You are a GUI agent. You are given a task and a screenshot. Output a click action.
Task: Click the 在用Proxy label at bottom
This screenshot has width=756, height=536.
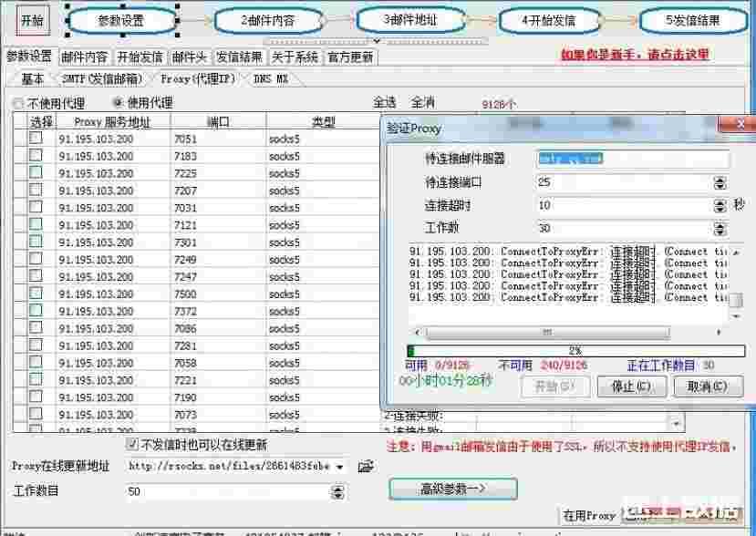point(589,516)
